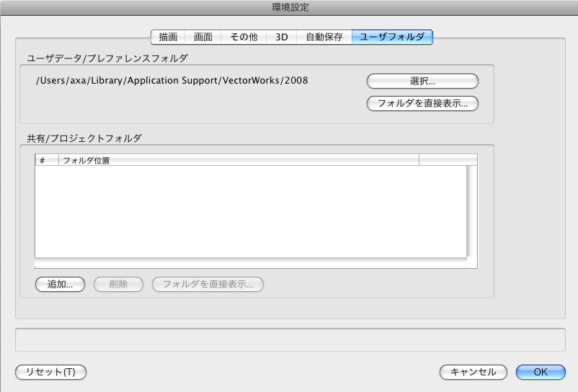The height and width of the screenshot is (392, 578).
Task: Click the user data folder path text
Action: pos(172,80)
